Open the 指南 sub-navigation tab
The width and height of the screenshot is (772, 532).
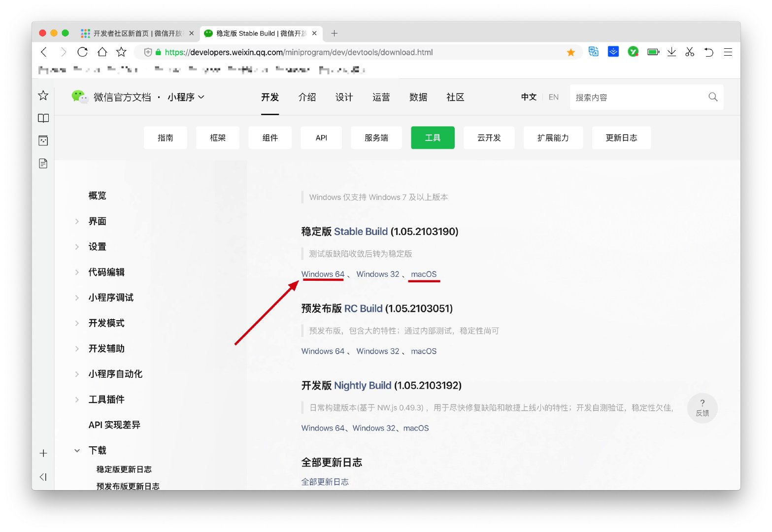coord(166,138)
